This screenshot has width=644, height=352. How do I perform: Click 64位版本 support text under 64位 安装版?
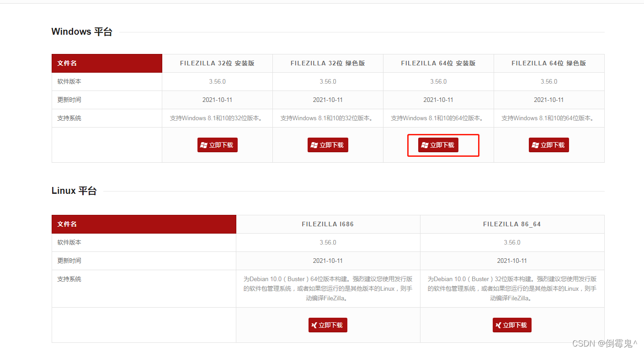[x=438, y=118]
